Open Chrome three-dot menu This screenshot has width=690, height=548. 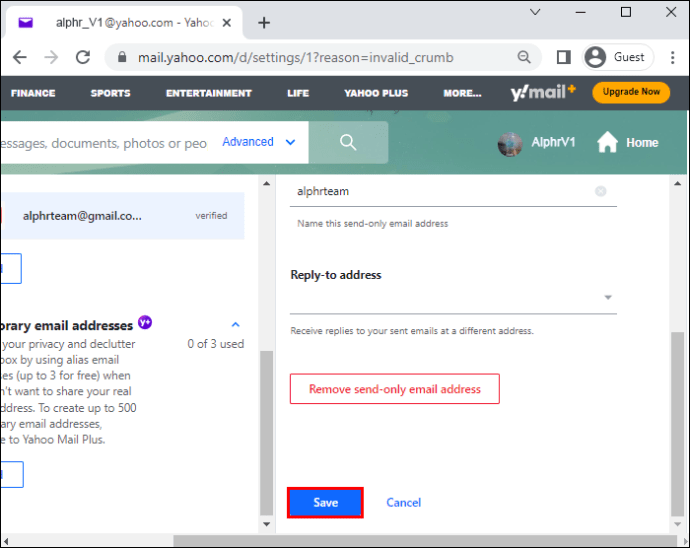[x=672, y=57]
